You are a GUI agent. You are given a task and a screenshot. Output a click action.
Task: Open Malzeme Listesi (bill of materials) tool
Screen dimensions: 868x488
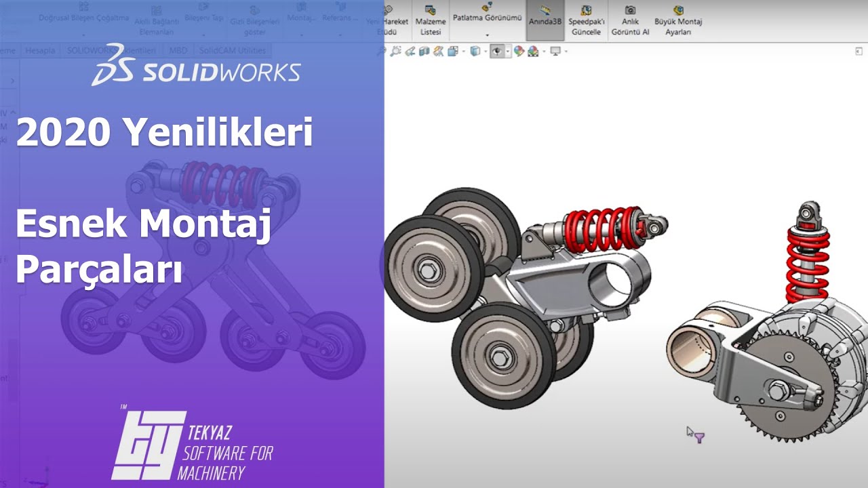click(x=430, y=20)
